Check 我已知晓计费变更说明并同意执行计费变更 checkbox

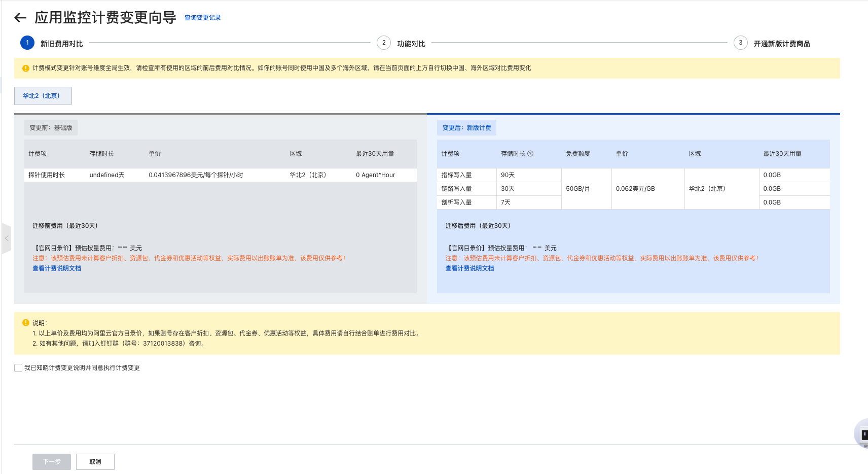point(18,368)
